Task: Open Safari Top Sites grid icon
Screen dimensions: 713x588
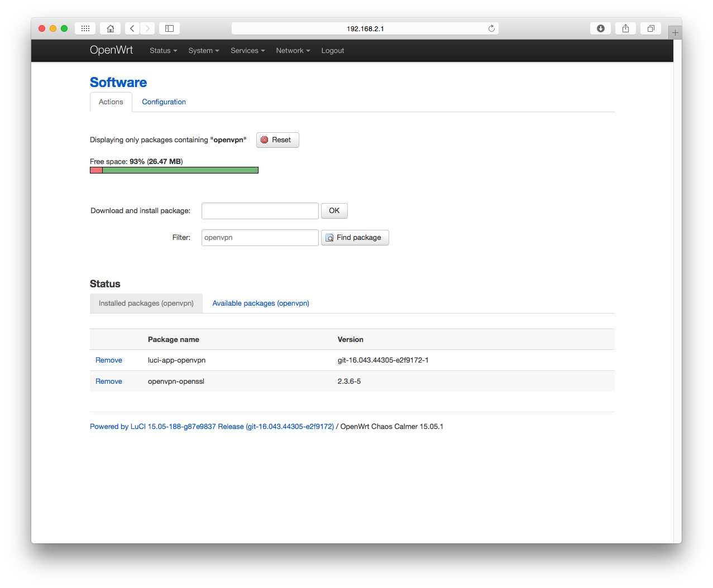Action: click(x=85, y=28)
